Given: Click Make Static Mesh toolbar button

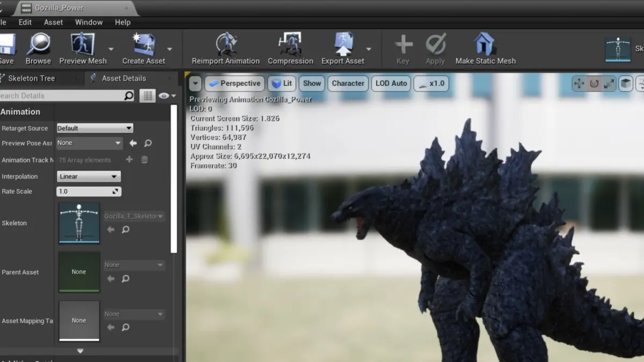Looking at the screenshot, I should click(x=485, y=49).
